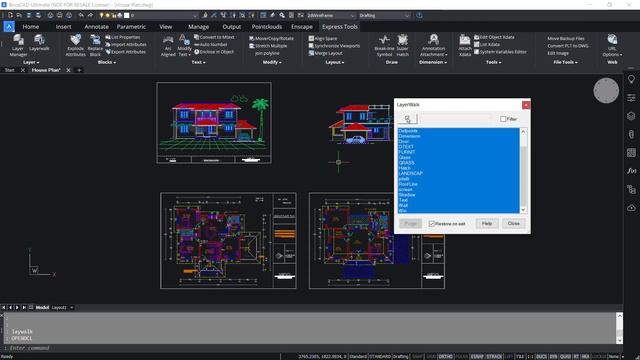Activate the Arc Aligned text tool
The image size is (640, 360).
(168, 45)
